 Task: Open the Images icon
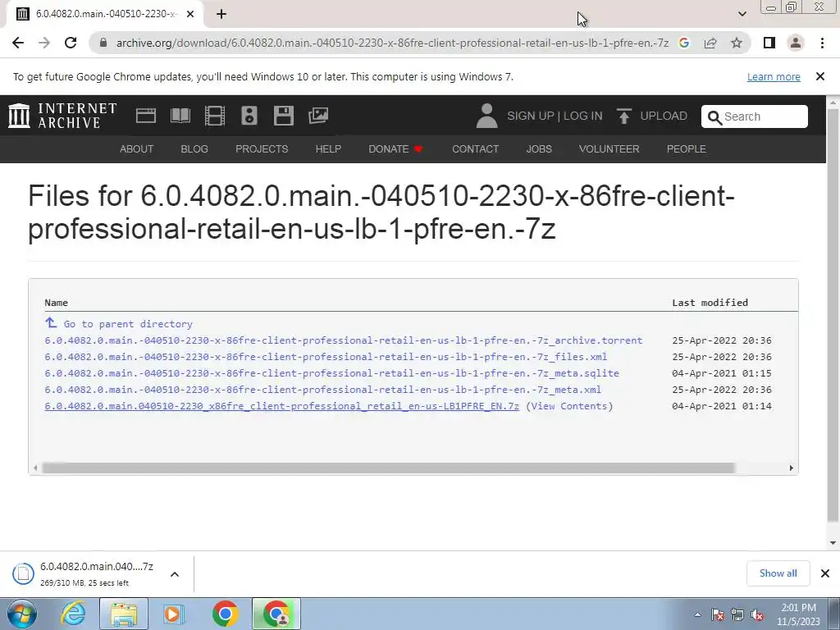318,116
